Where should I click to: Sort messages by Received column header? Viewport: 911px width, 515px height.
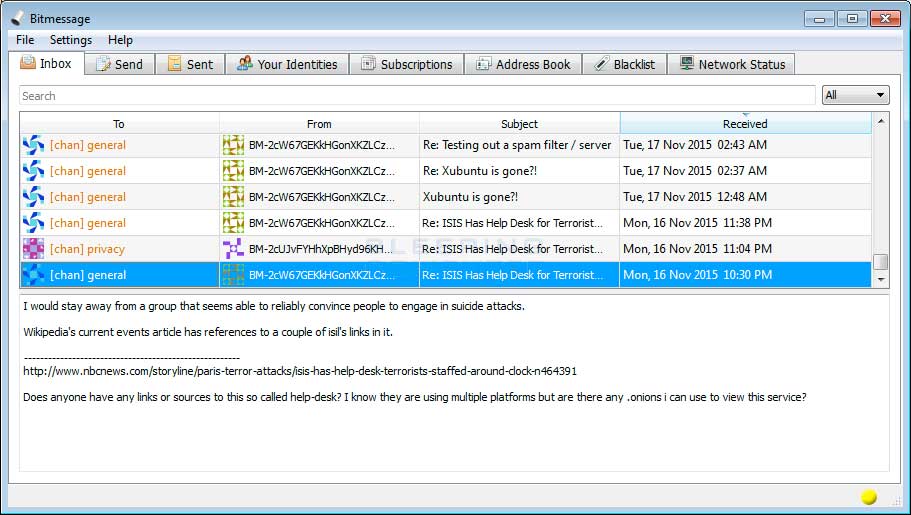pos(745,124)
